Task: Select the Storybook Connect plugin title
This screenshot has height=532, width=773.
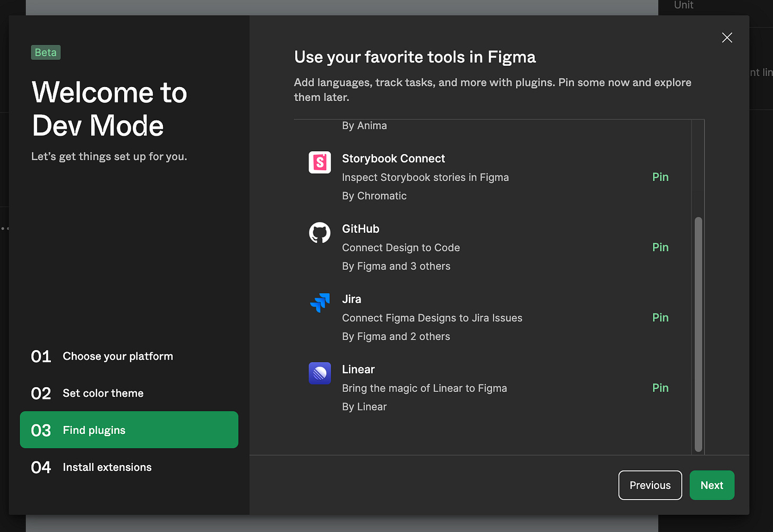Action: coord(393,159)
